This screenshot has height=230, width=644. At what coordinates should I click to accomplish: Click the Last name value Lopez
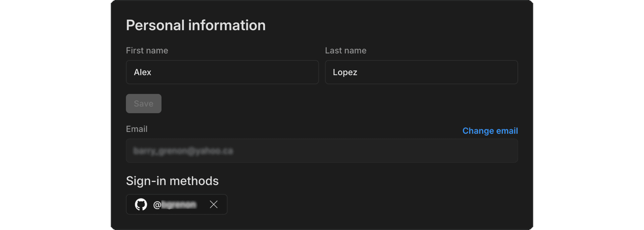click(x=345, y=72)
